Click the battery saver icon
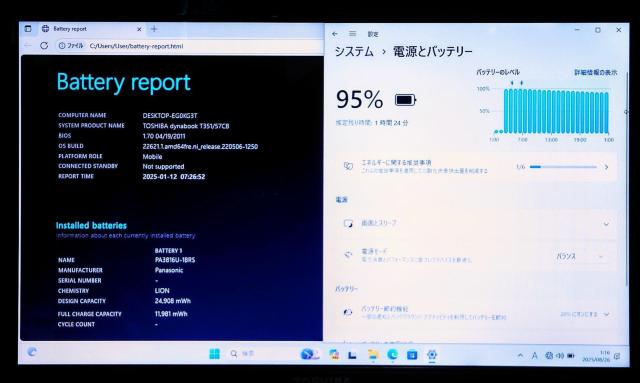The width and height of the screenshot is (640, 383). coord(348,312)
